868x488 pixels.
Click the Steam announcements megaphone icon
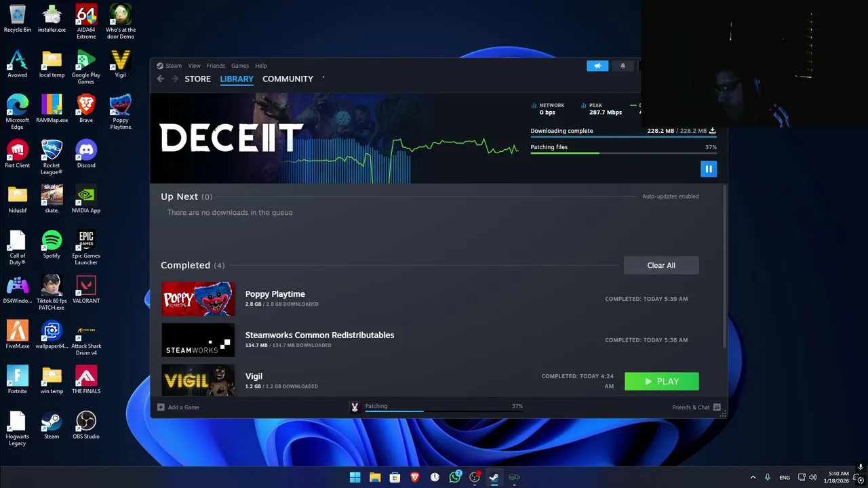tap(597, 66)
